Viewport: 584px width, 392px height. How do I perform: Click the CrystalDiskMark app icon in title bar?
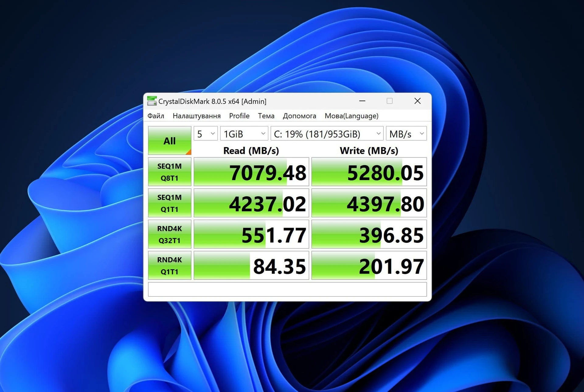(151, 101)
